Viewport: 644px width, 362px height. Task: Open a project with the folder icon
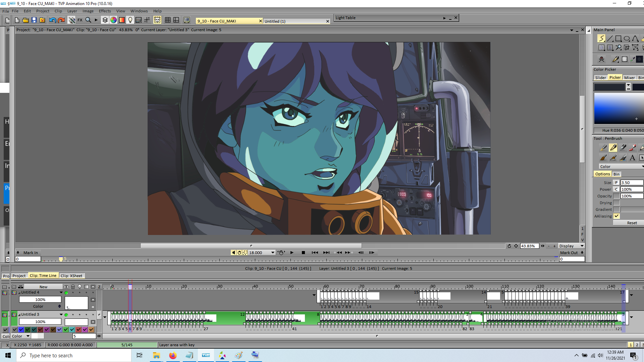[x=25, y=20]
